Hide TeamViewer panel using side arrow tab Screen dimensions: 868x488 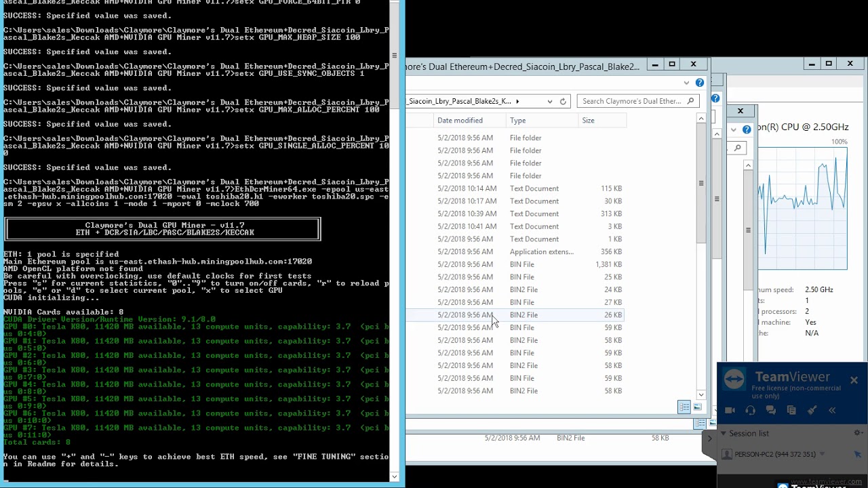tap(709, 439)
